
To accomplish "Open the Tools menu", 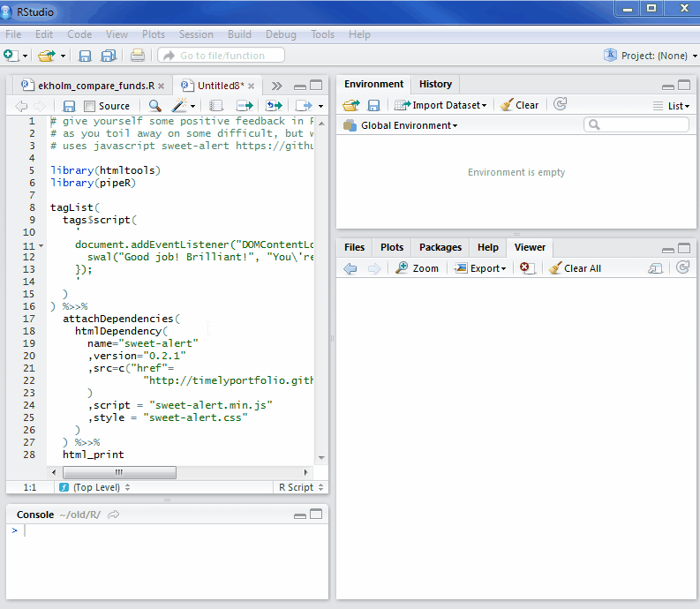I will [322, 34].
